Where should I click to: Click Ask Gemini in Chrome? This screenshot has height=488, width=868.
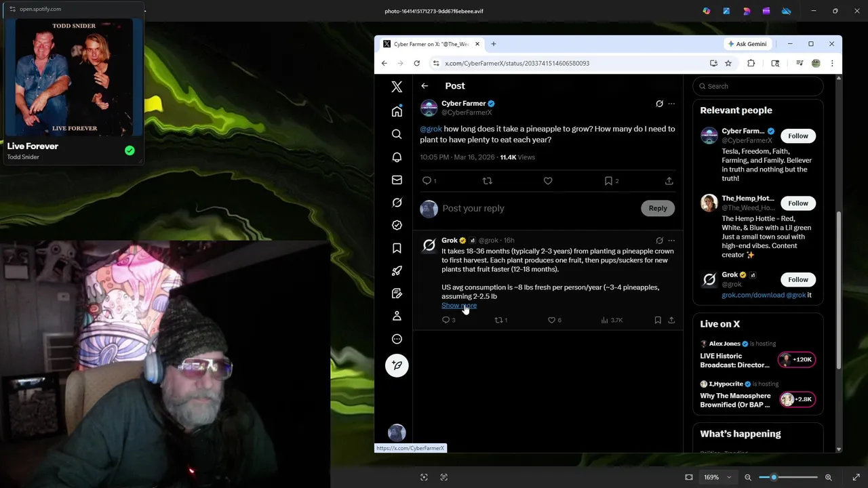[747, 44]
